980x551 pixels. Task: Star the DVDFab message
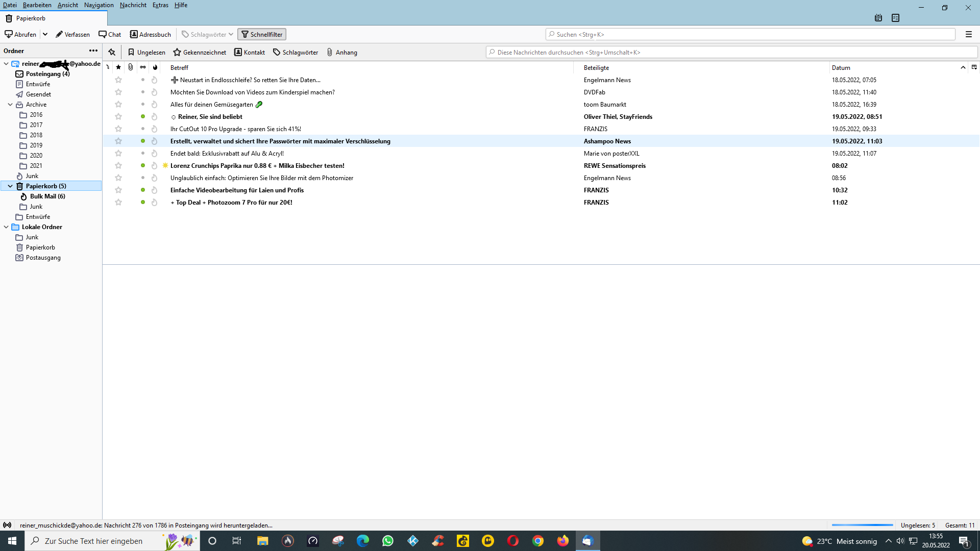click(x=118, y=92)
